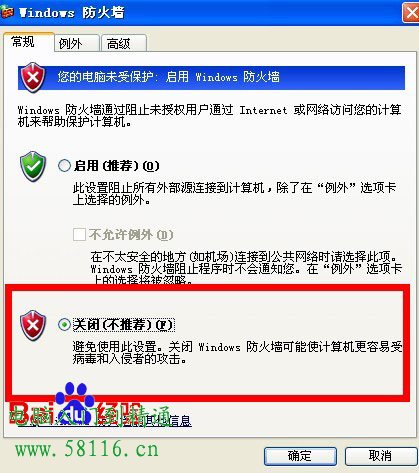The image size is (419, 473).
Task: Open the 高级 tab
Action: coord(124,43)
